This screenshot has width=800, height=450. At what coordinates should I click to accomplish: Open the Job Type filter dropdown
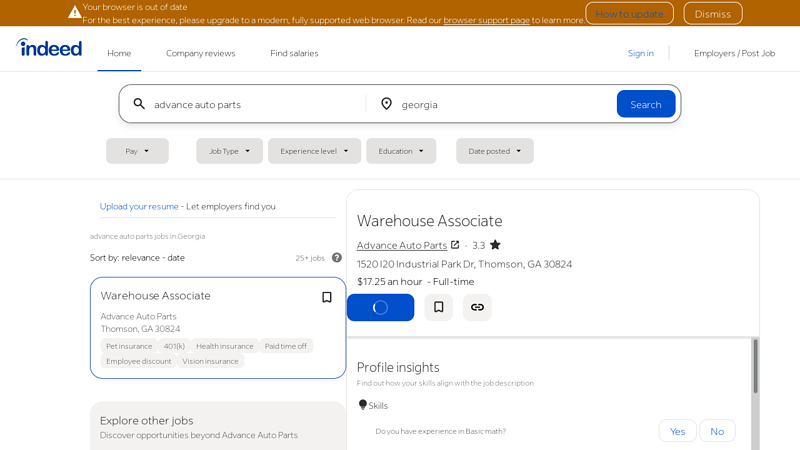point(229,151)
